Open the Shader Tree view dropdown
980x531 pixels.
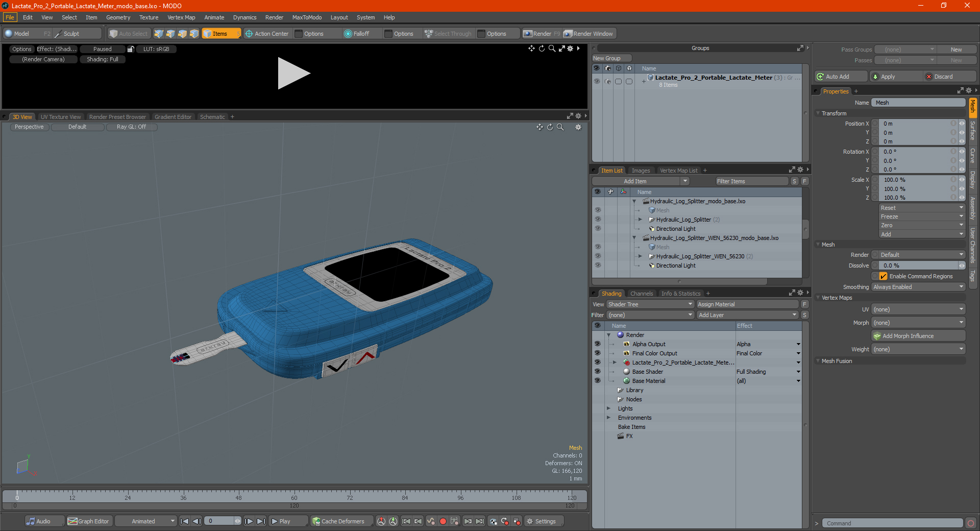click(650, 304)
